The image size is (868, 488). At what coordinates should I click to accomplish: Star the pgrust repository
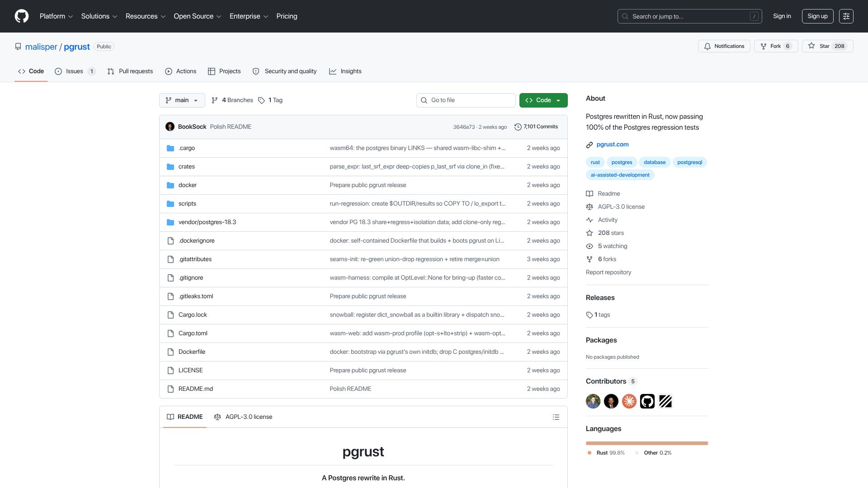(827, 46)
